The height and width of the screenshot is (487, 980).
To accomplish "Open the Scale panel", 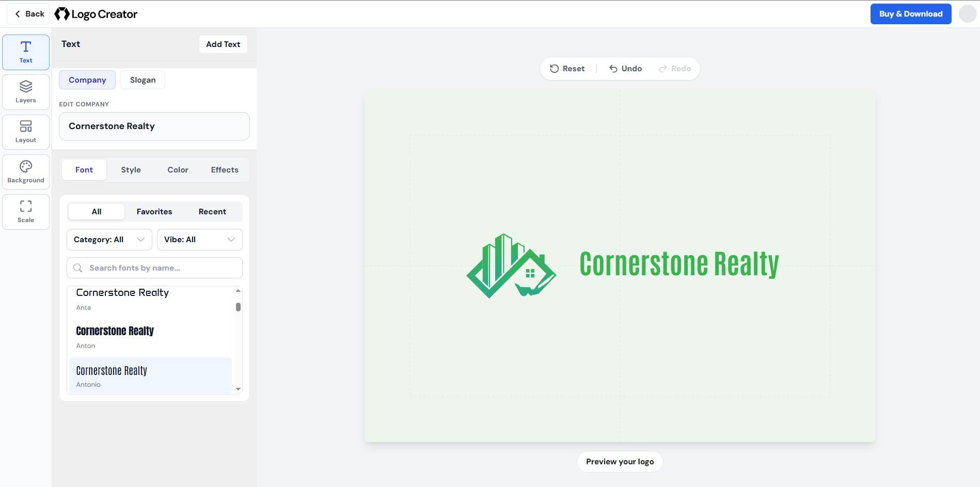I will (26, 212).
